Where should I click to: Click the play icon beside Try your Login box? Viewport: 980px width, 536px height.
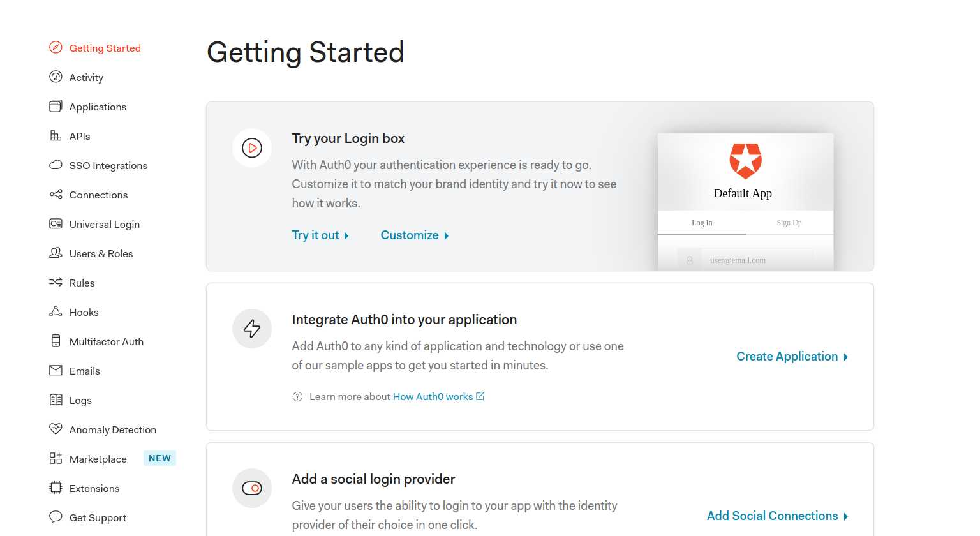252,148
